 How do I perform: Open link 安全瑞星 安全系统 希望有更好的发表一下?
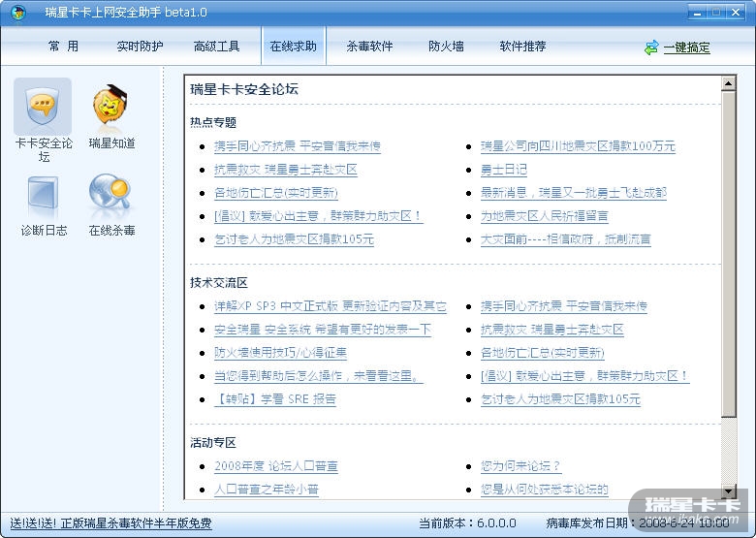click(x=323, y=330)
